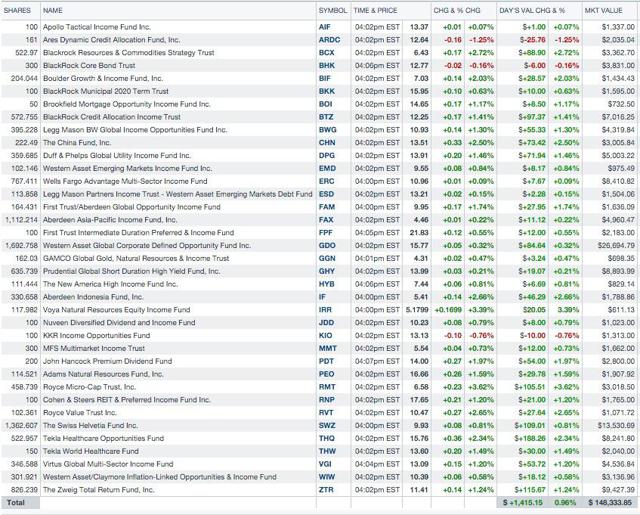
Task: Click Voya Natural Resources Equity Income Fund
Action: tap(116, 310)
